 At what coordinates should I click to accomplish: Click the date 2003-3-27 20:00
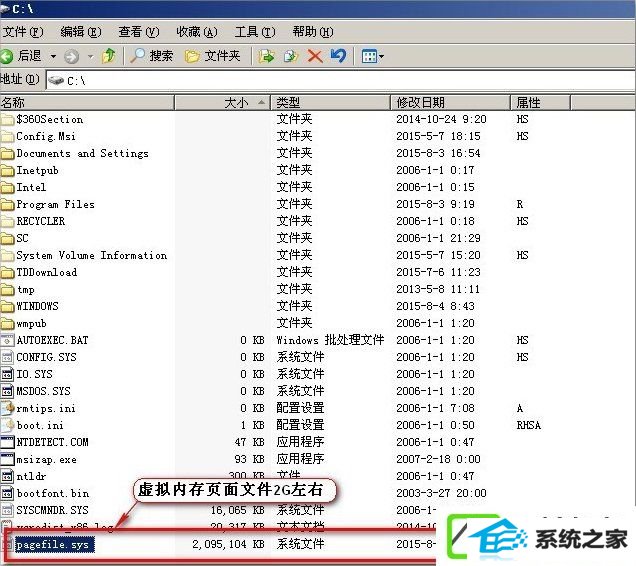441,493
